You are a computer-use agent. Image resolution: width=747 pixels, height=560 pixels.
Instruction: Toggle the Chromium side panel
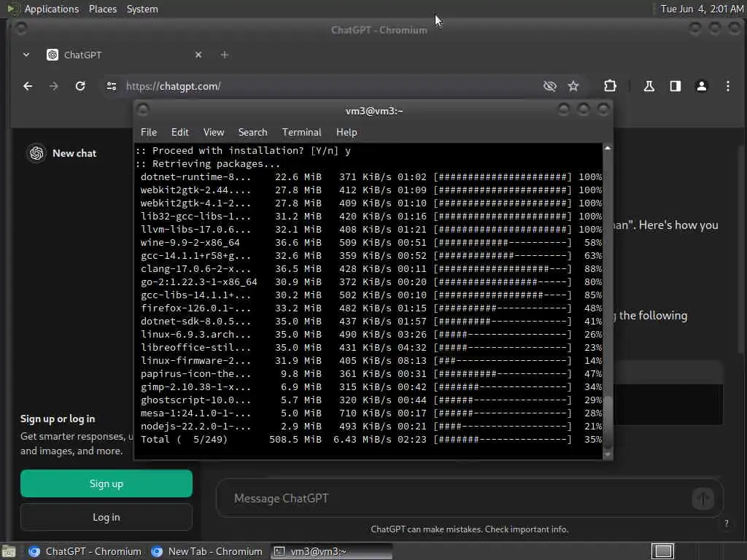click(675, 86)
